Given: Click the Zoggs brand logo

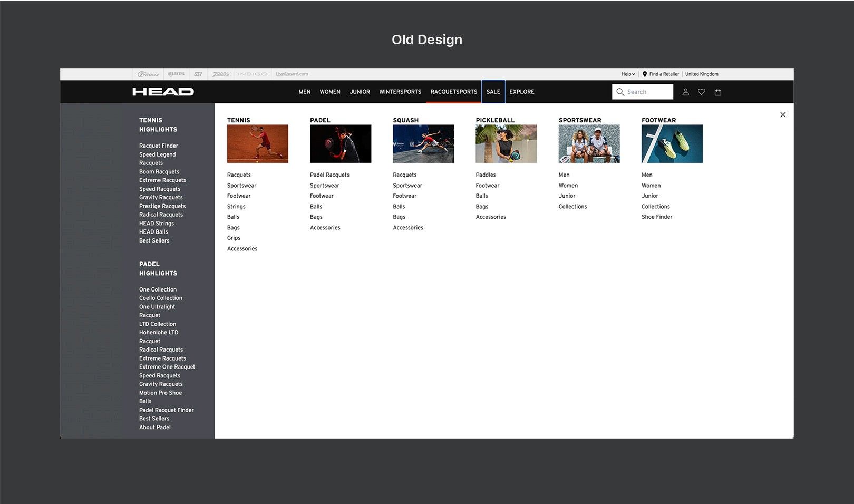Looking at the screenshot, I should (221, 74).
